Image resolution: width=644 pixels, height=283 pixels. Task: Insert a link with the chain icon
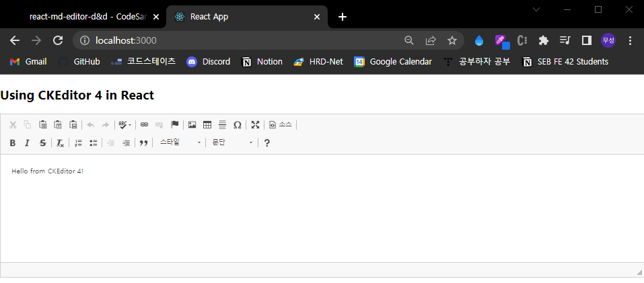click(x=144, y=124)
